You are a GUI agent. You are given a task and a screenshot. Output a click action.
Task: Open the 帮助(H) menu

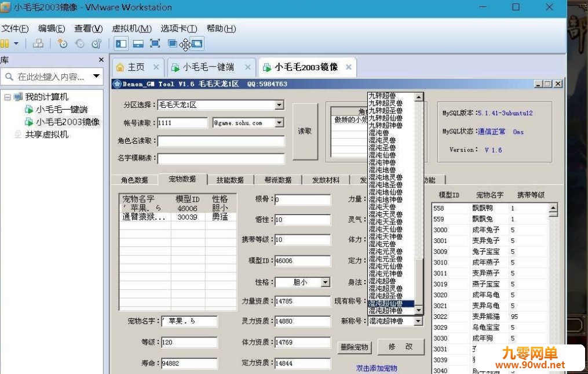pos(221,28)
